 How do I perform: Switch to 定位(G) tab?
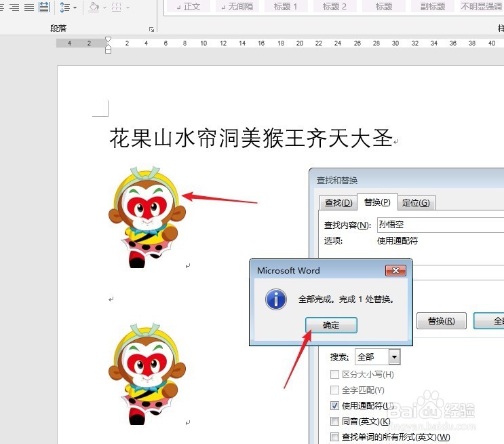416,203
